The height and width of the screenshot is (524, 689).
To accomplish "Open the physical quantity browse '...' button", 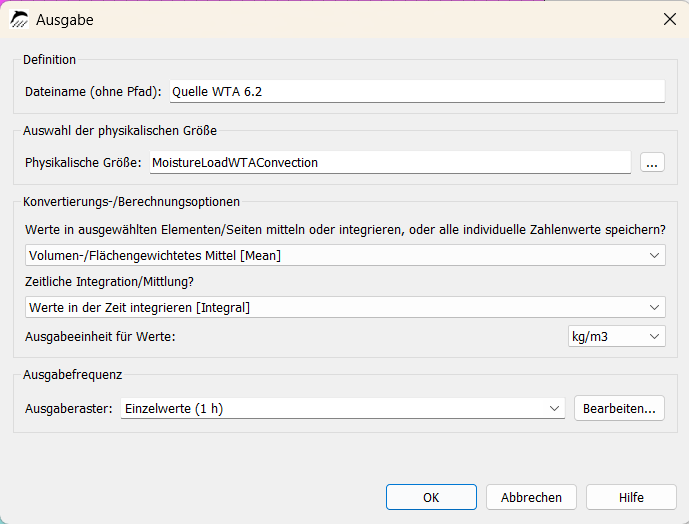I will [x=652, y=163].
